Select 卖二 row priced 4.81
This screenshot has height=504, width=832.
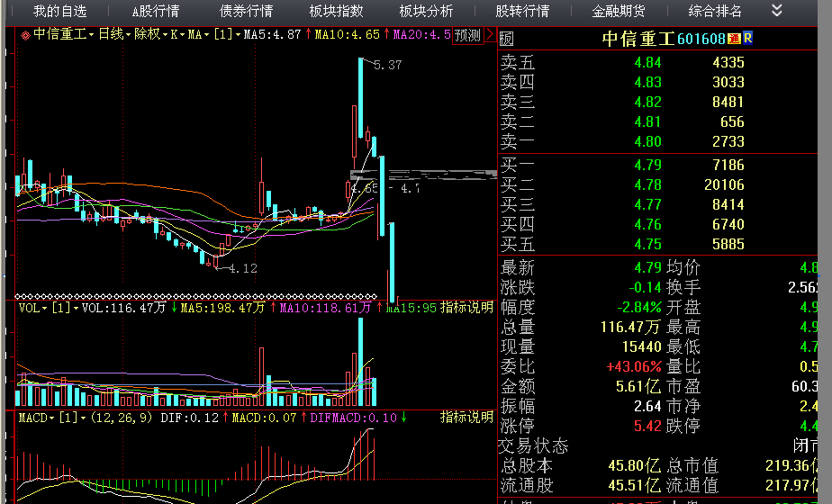click(657, 122)
